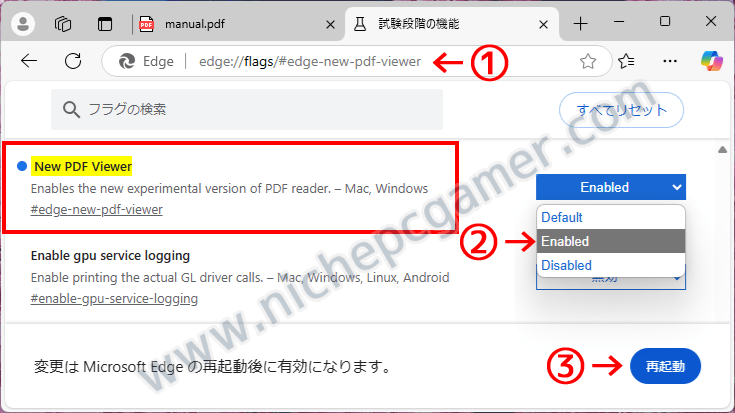
Task: Add this page to favorites star
Action: click(587, 61)
